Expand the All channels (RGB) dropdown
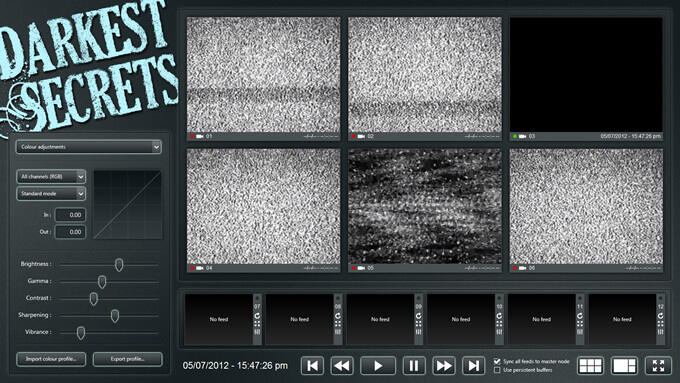The height and width of the screenshot is (383, 680). click(x=51, y=177)
